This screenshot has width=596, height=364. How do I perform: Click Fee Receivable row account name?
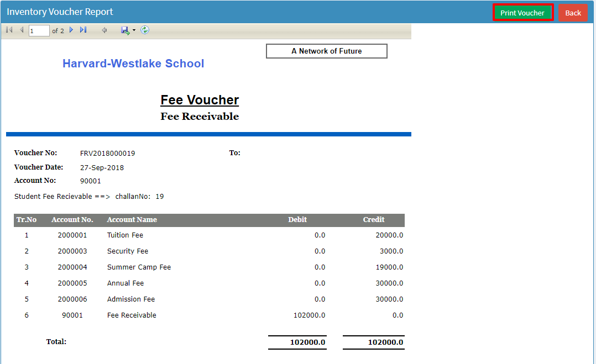(132, 315)
